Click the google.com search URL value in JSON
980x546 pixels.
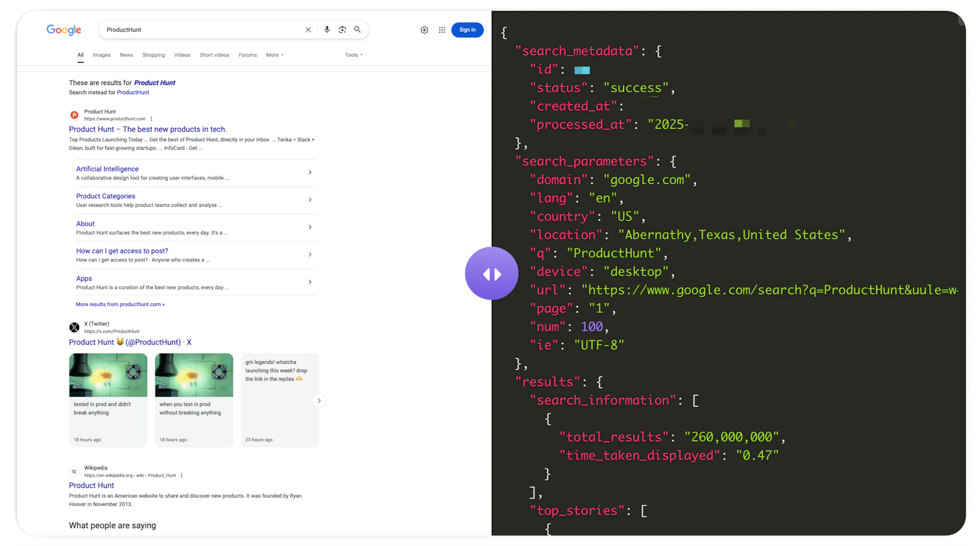[770, 290]
